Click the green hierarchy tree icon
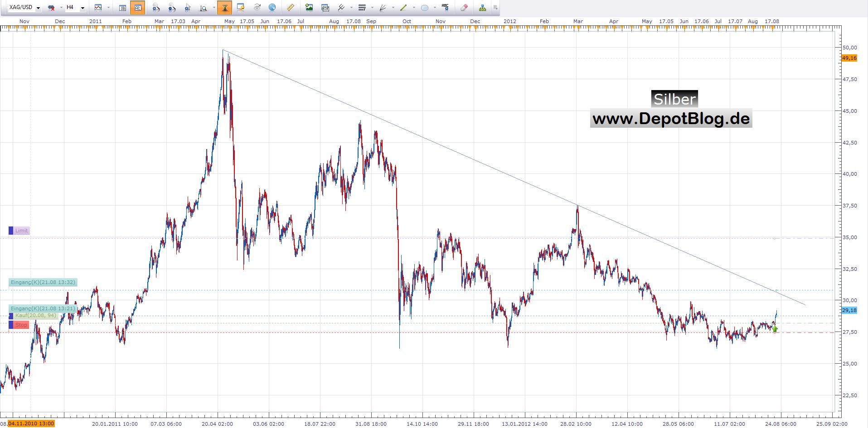 point(482,8)
